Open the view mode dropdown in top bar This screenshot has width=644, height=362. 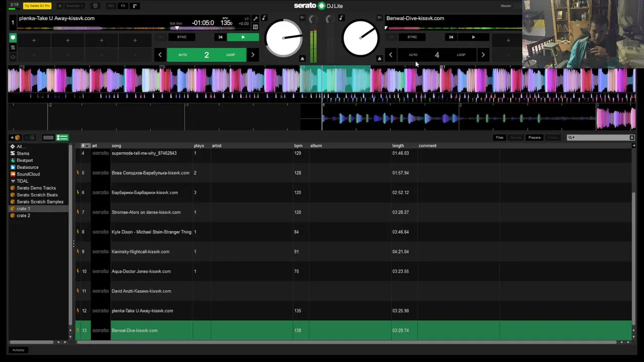pos(75,6)
